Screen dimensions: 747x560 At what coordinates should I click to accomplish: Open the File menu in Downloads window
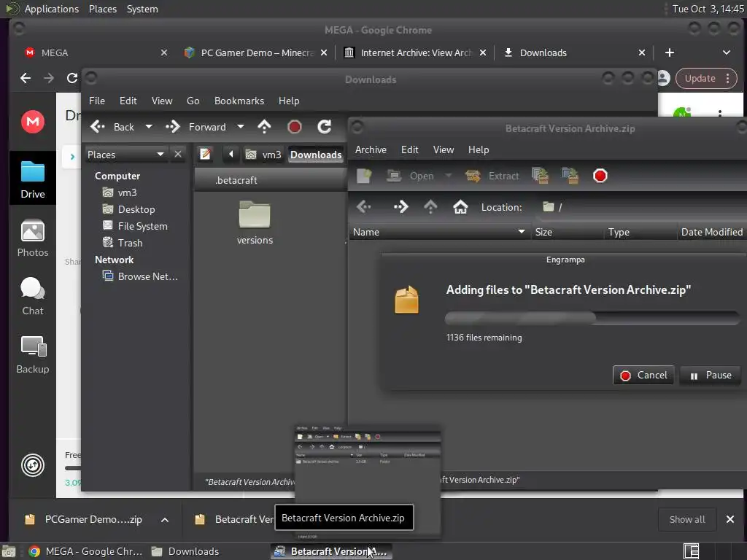pos(97,101)
